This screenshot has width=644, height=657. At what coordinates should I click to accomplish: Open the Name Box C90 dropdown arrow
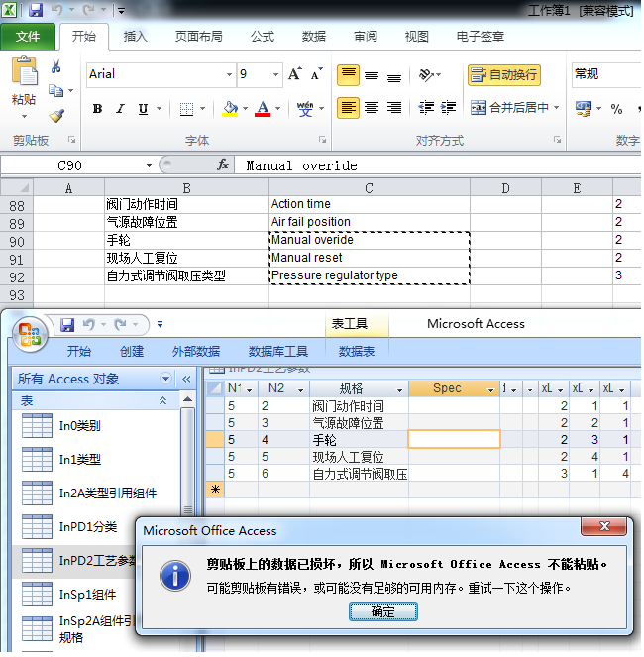(x=149, y=165)
